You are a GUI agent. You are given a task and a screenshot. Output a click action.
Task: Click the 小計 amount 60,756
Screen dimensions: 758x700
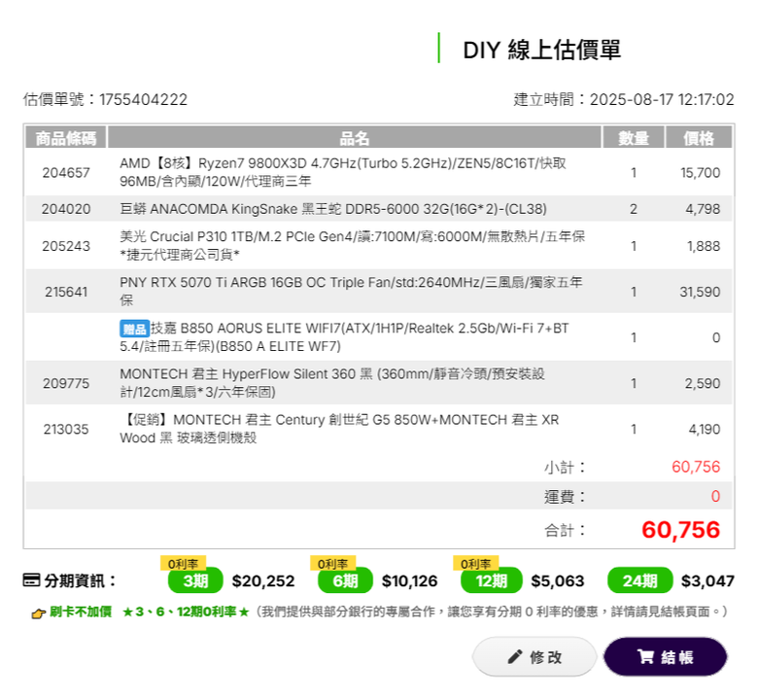[696, 467]
